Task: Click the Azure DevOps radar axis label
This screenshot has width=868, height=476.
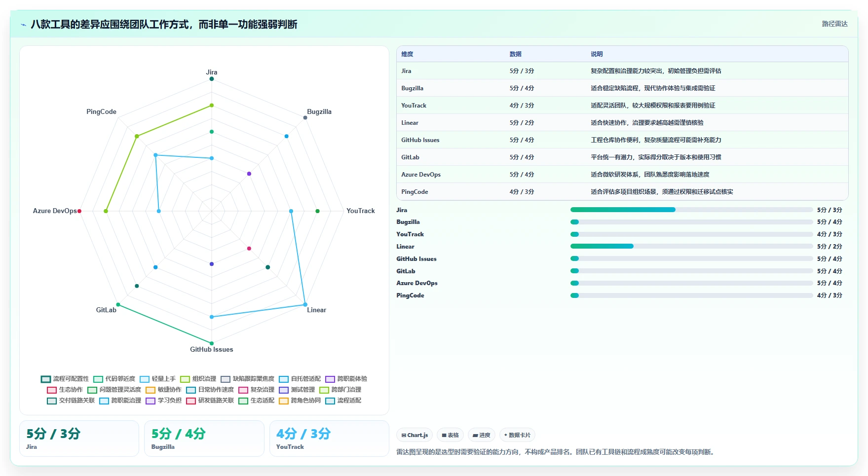Action: point(55,211)
